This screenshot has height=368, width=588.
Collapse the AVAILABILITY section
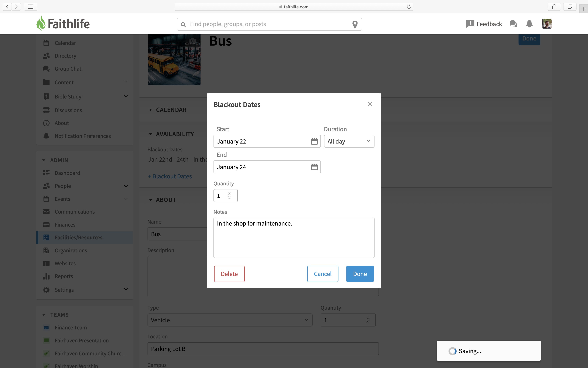tap(151, 134)
